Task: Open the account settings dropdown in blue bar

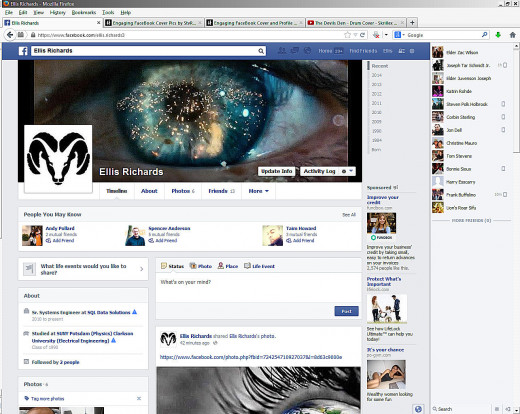Action: pos(412,51)
